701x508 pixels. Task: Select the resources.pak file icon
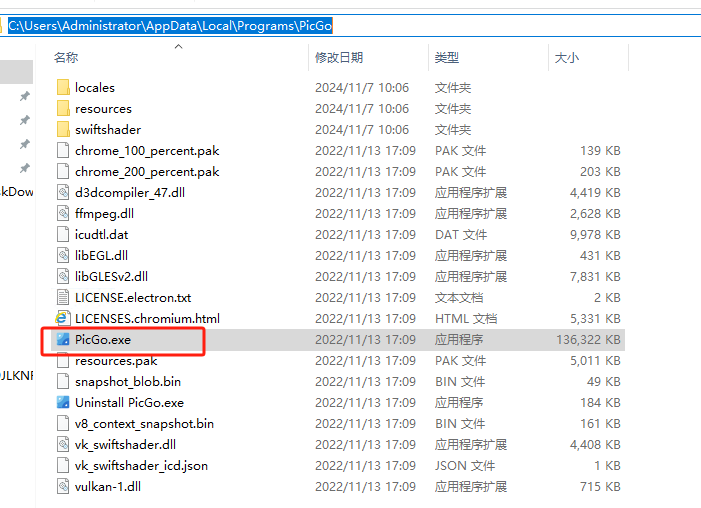tap(63, 360)
